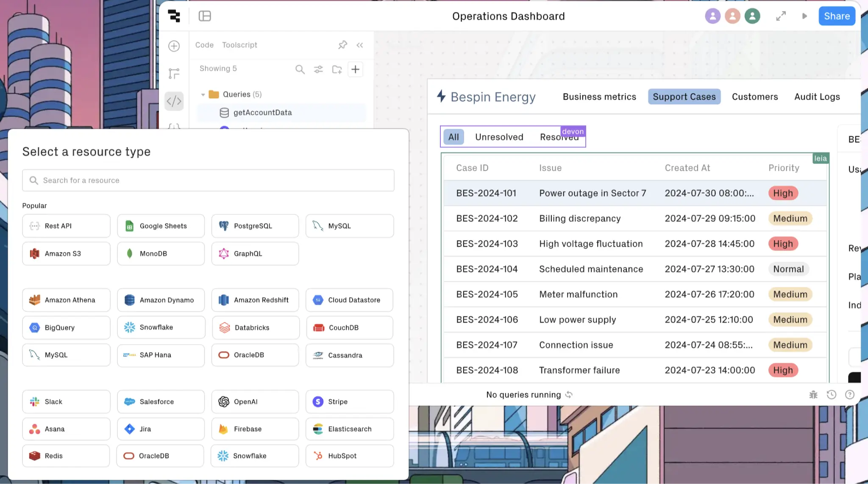
Task: Choose the PostgreSQL resource
Action: [255, 226]
